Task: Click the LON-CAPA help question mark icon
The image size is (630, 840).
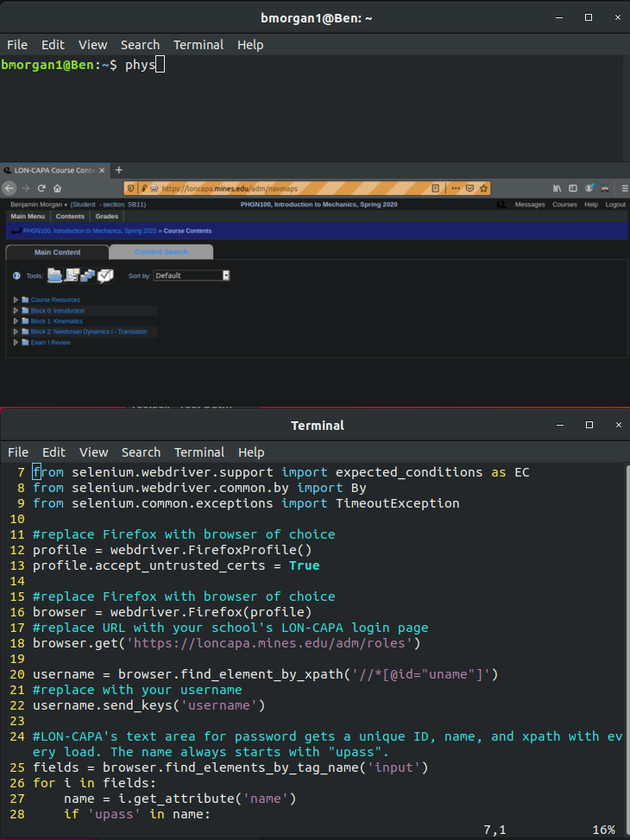Action: (16, 275)
